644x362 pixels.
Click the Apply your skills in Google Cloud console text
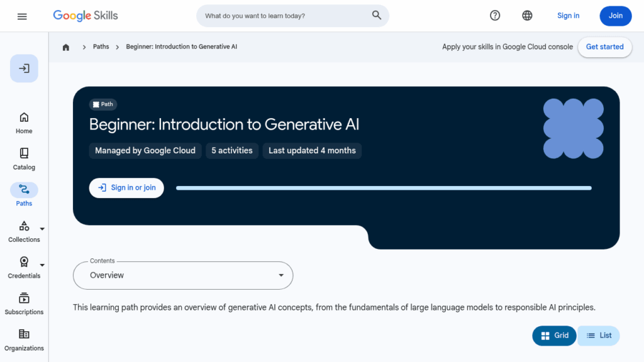coord(508,47)
